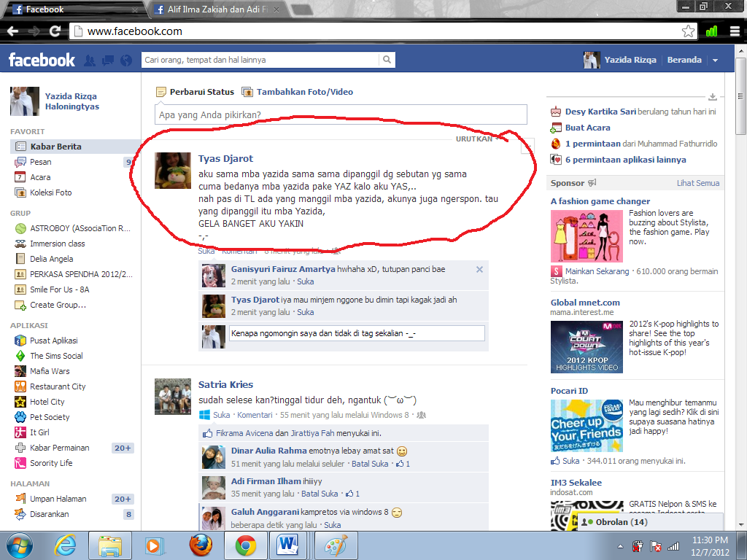The width and height of the screenshot is (747, 560).
Task: Click Beranda in header
Action: (x=684, y=60)
